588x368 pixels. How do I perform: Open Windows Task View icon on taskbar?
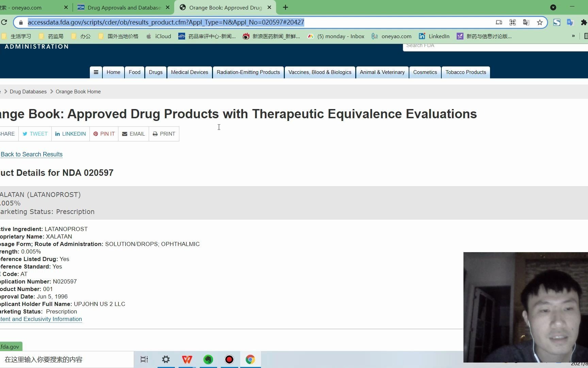[144, 359]
